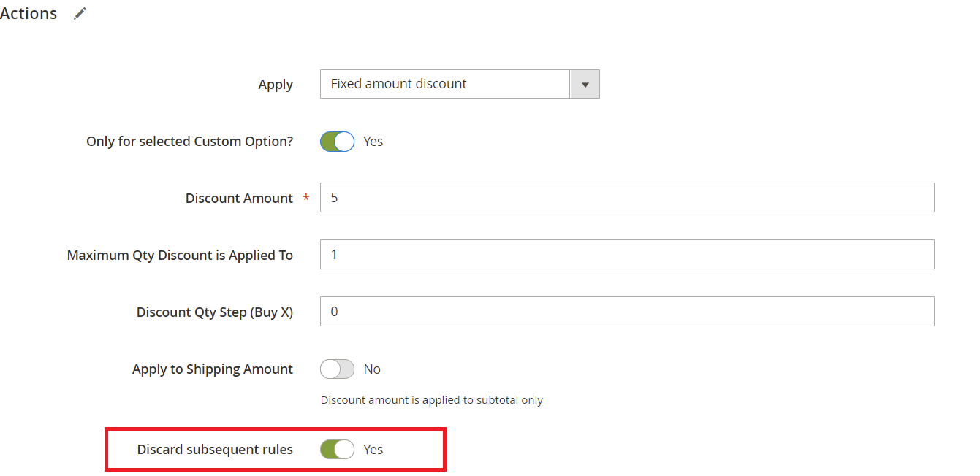Toggle Only for selected Custom Option switch

337,142
